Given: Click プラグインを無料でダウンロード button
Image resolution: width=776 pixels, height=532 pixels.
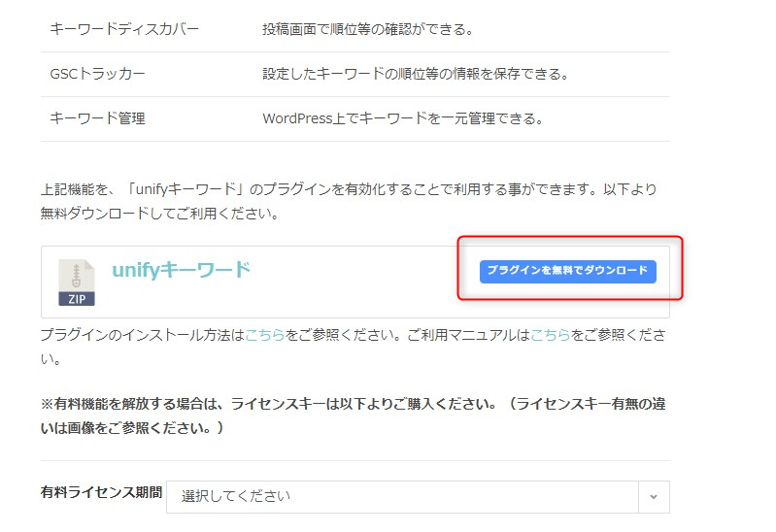Looking at the screenshot, I should [x=567, y=271].
